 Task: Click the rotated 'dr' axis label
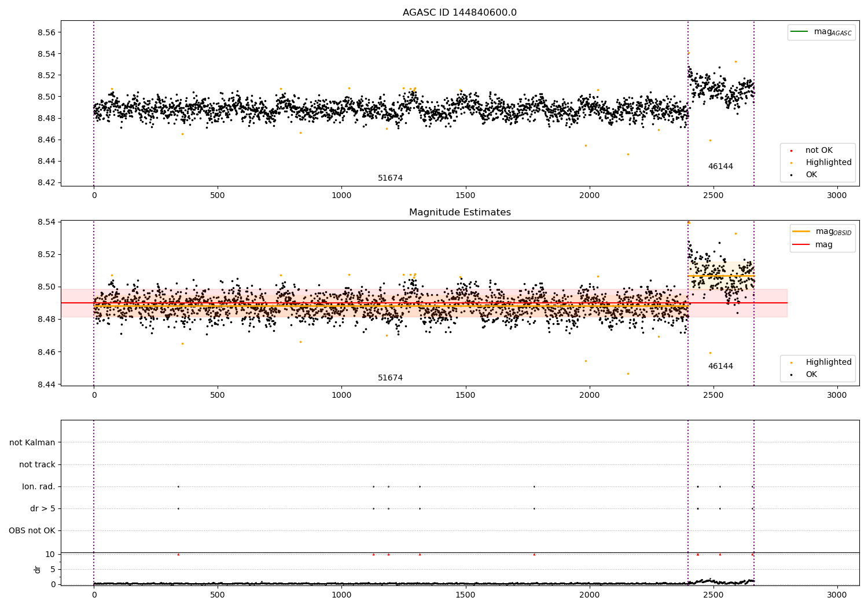38,569
